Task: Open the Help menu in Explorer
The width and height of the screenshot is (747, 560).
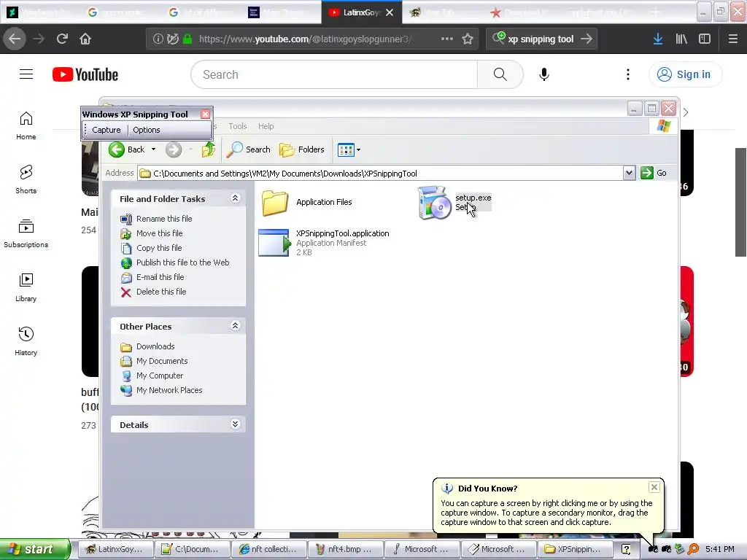Action: 266,126
